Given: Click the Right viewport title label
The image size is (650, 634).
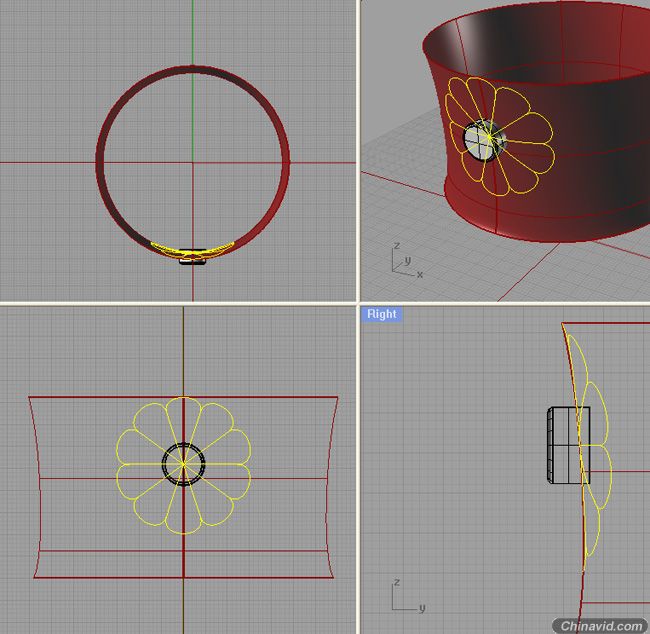Looking at the screenshot, I should click(x=381, y=314).
